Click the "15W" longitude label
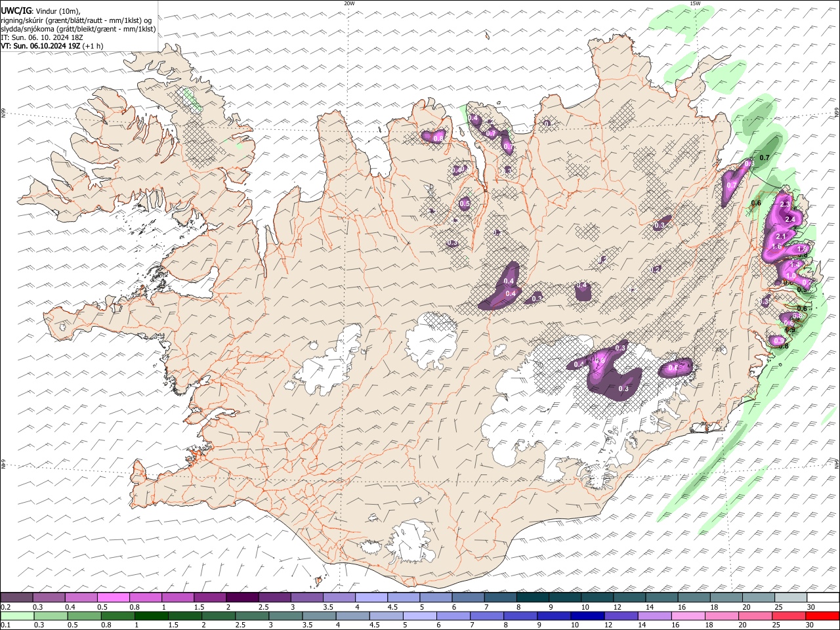Image resolution: width=840 pixels, height=630 pixels. pos(694,3)
